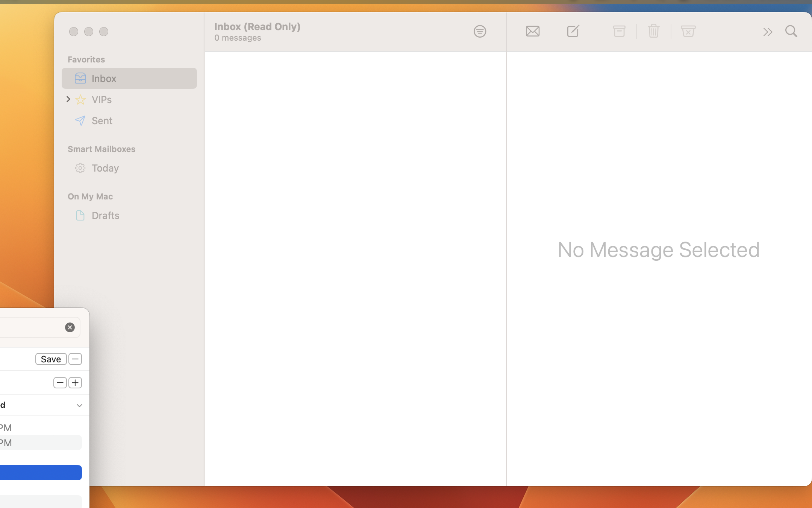Screen dimensions: 812x508
Task: Open the dropdown chevron in the panel
Action: [x=79, y=405]
